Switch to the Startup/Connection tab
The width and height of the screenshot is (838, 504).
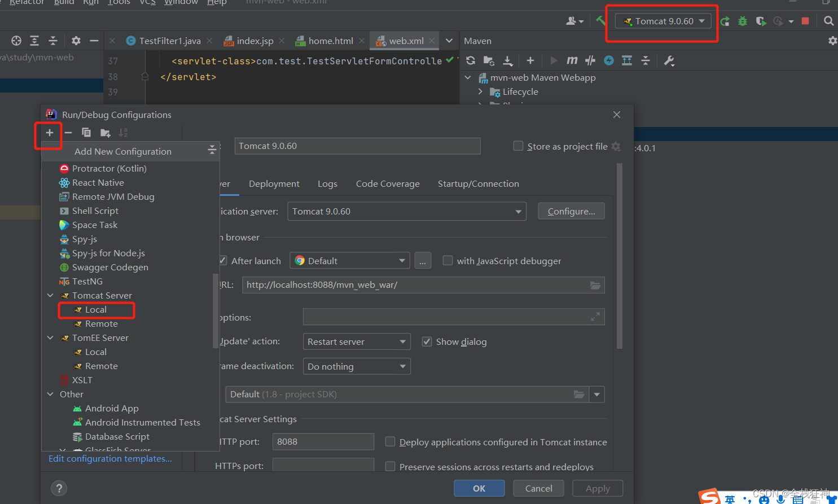[x=479, y=184]
